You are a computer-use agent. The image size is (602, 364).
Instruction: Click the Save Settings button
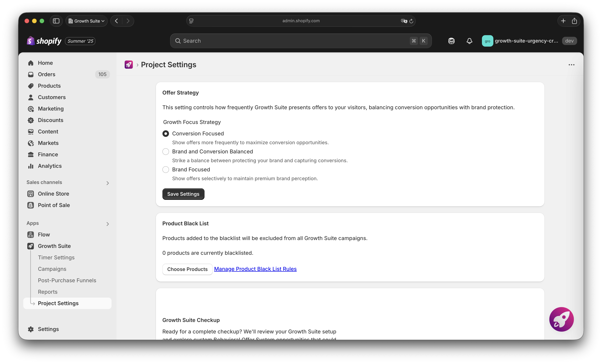pyautogui.click(x=183, y=194)
